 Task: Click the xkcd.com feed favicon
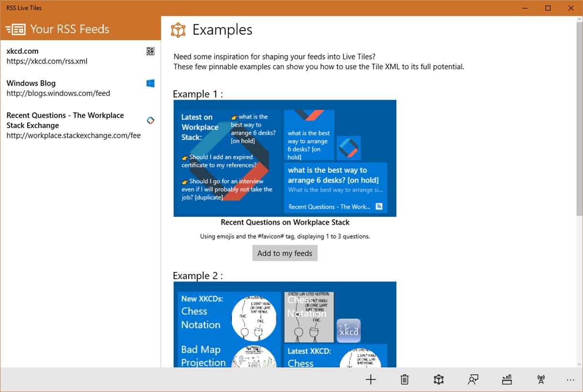coord(150,51)
